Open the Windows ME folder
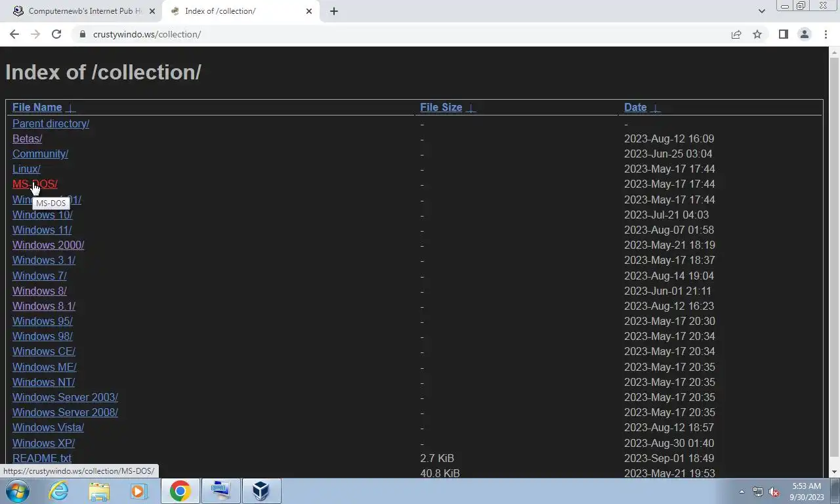Screen dimensions: 840x504 pyautogui.click(x=44, y=367)
